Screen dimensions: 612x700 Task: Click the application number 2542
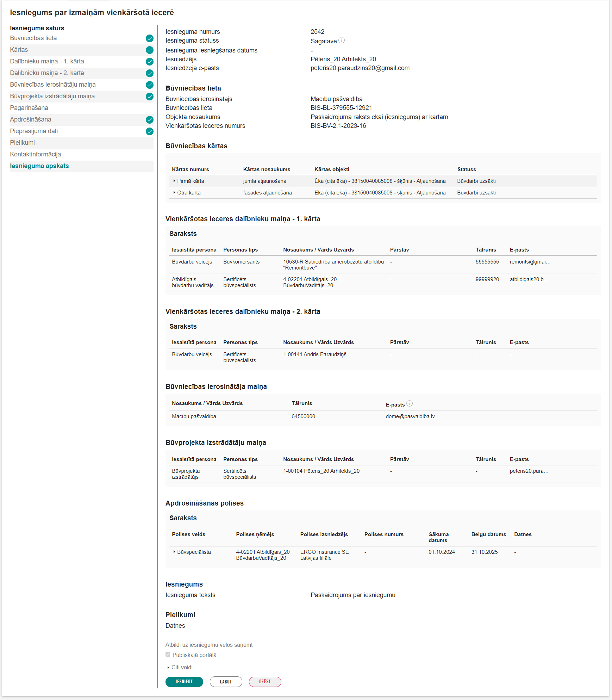(x=317, y=32)
